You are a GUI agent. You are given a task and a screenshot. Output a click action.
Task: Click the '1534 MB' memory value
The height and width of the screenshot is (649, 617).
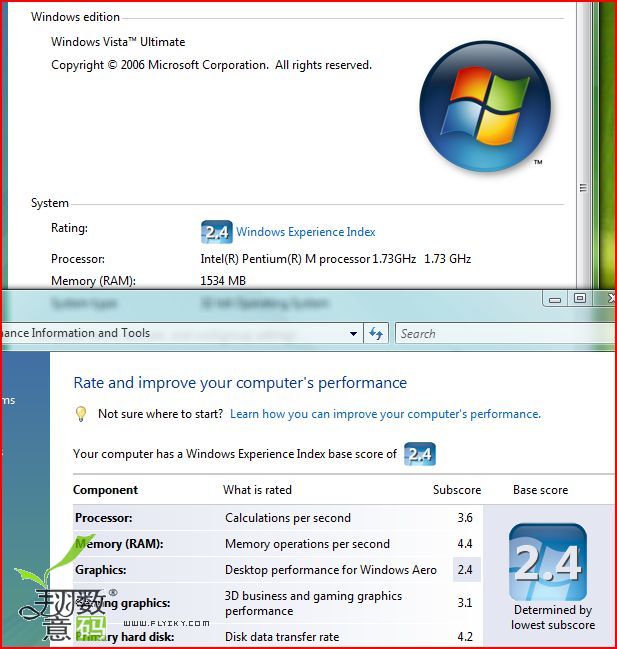223,281
